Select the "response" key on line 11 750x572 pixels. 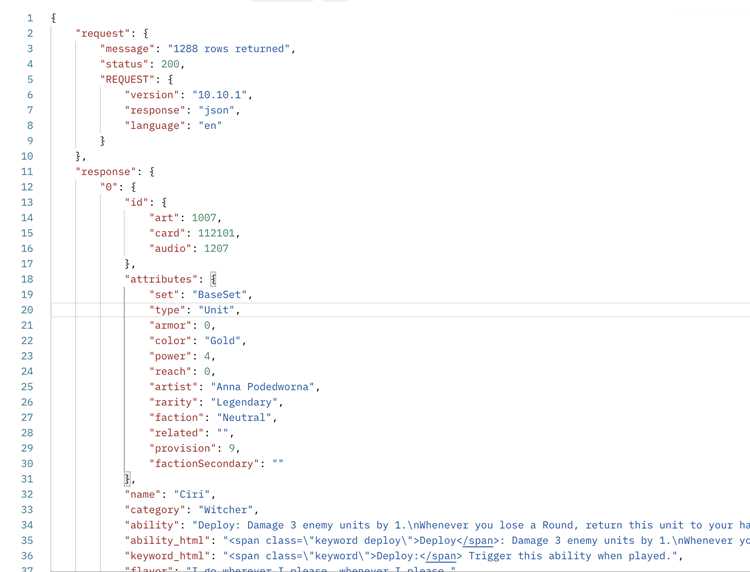(109, 172)
